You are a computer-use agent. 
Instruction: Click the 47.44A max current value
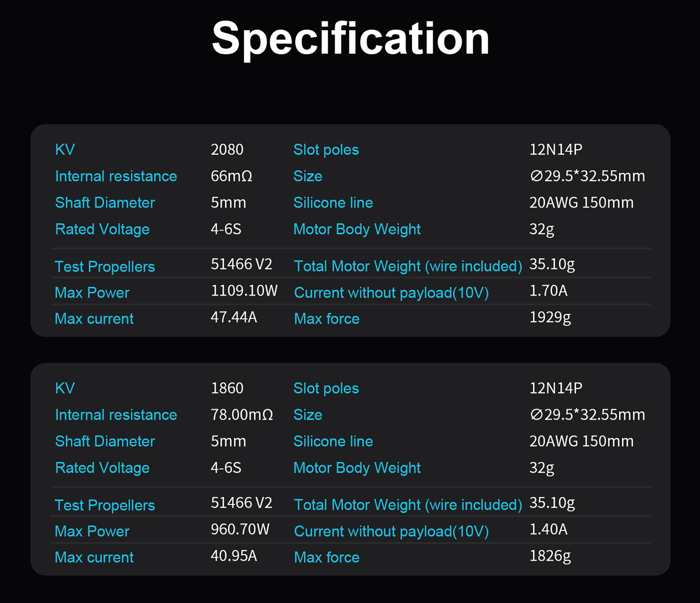pyautogui.click(x=234, y=317)
